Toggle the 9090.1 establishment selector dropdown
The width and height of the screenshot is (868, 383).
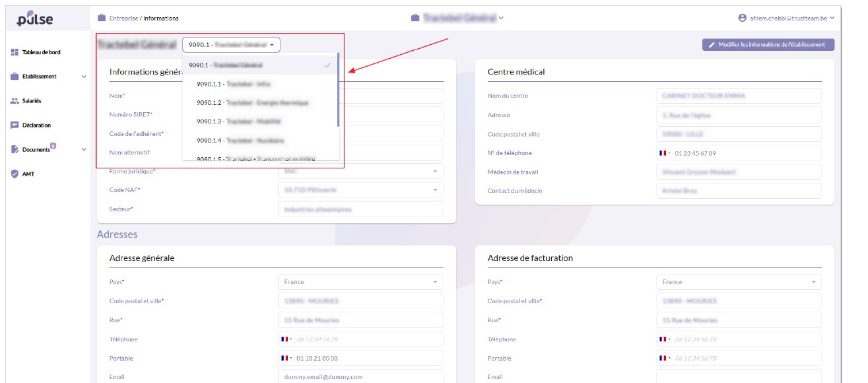coord(232,45)
